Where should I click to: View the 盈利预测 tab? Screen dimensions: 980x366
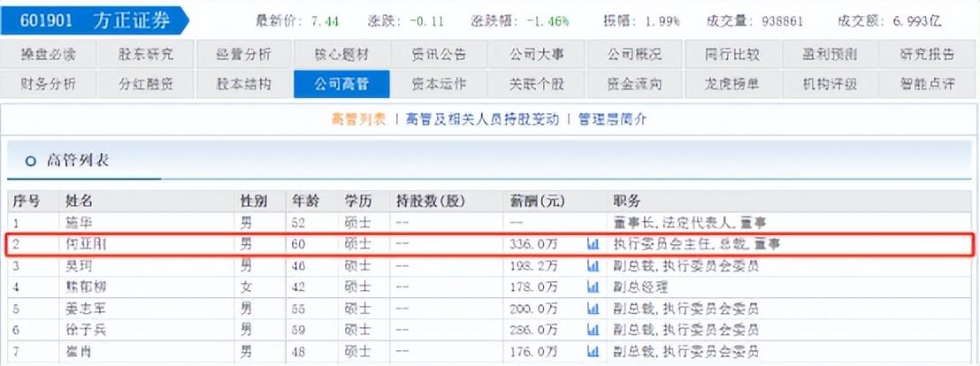(x=830, y=54)
